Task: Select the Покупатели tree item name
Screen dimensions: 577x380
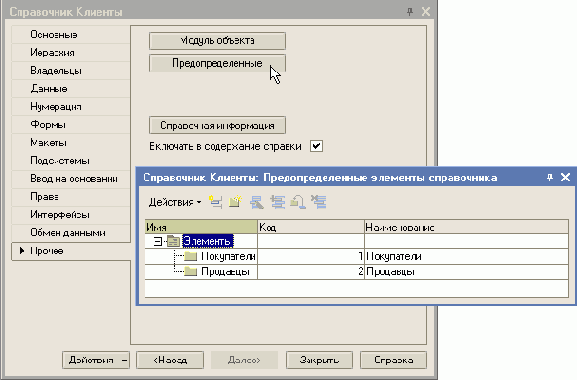Action: (229, 256)
